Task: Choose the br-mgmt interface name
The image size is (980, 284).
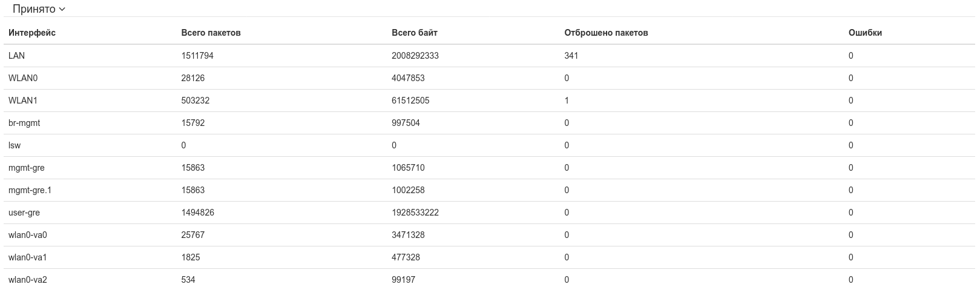Action: (24, 123)
